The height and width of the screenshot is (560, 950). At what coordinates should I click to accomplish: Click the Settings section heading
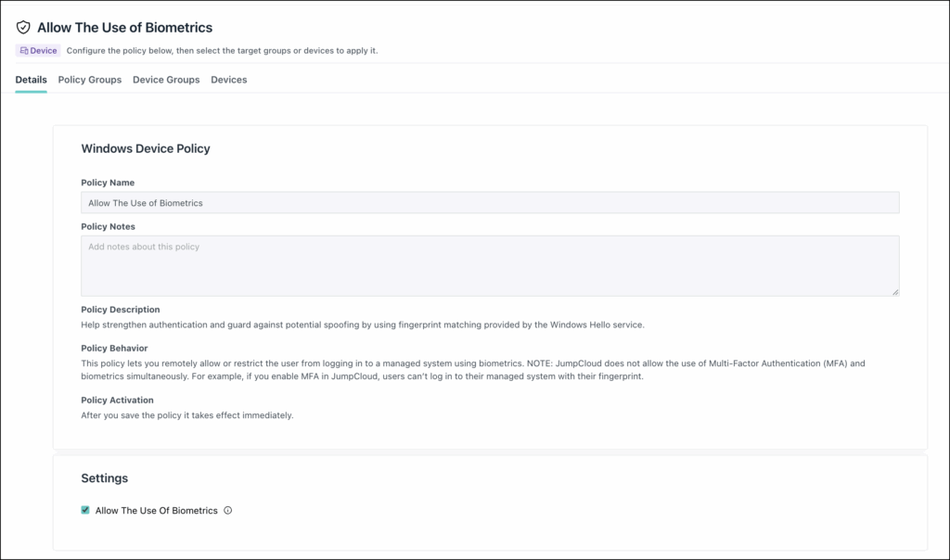104,478
